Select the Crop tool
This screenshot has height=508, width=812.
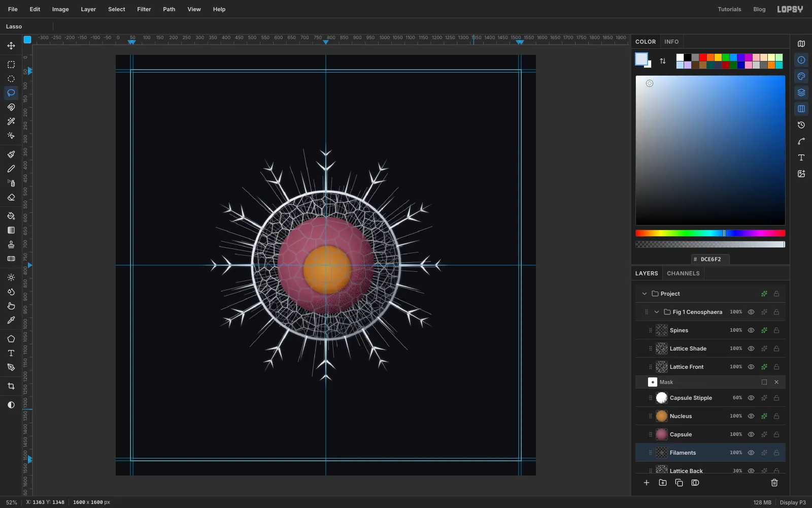pyautogui.click(x=11, y=386)
